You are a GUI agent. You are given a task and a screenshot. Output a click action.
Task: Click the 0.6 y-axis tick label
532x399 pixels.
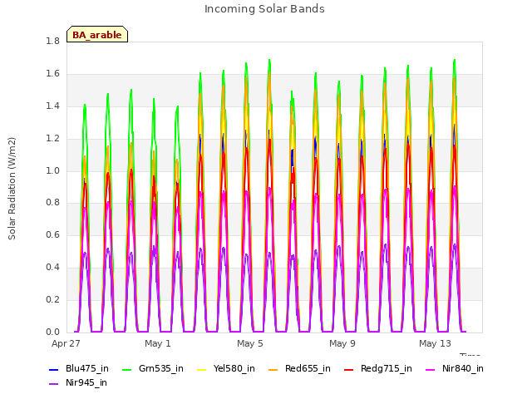(x=52, y=234)
